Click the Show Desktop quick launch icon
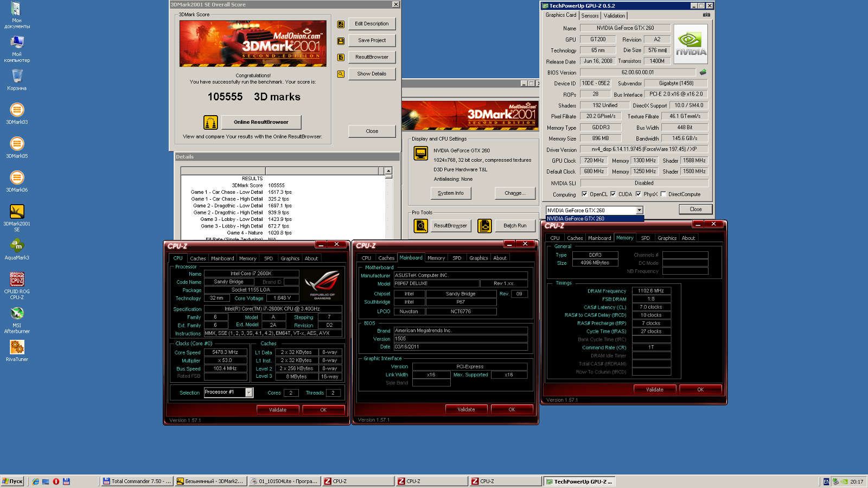 [x=46, y=481]
